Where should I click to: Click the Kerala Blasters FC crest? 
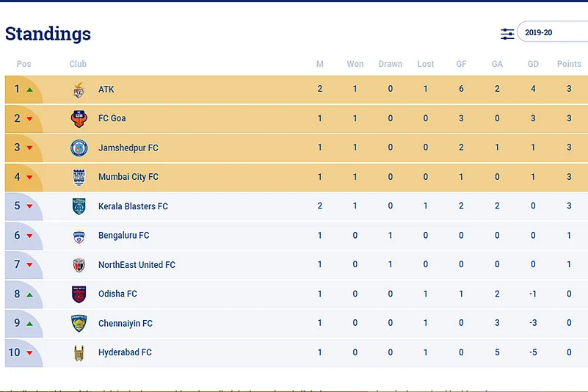point(79,206)
